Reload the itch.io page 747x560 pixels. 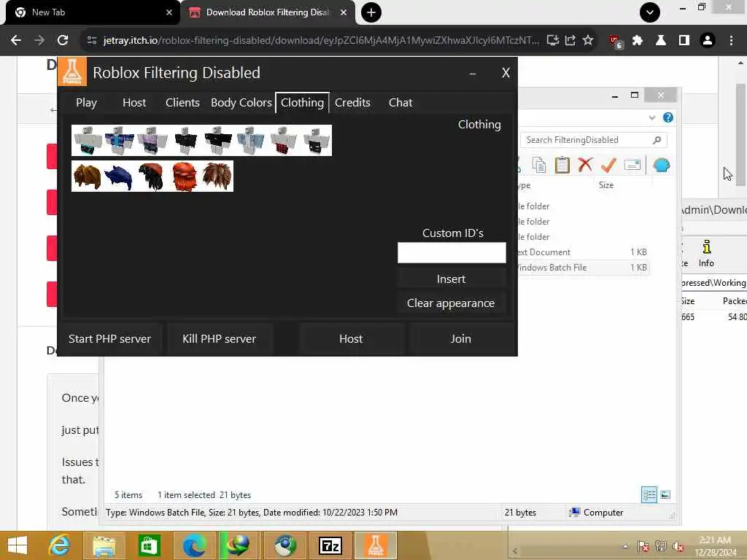63,41
